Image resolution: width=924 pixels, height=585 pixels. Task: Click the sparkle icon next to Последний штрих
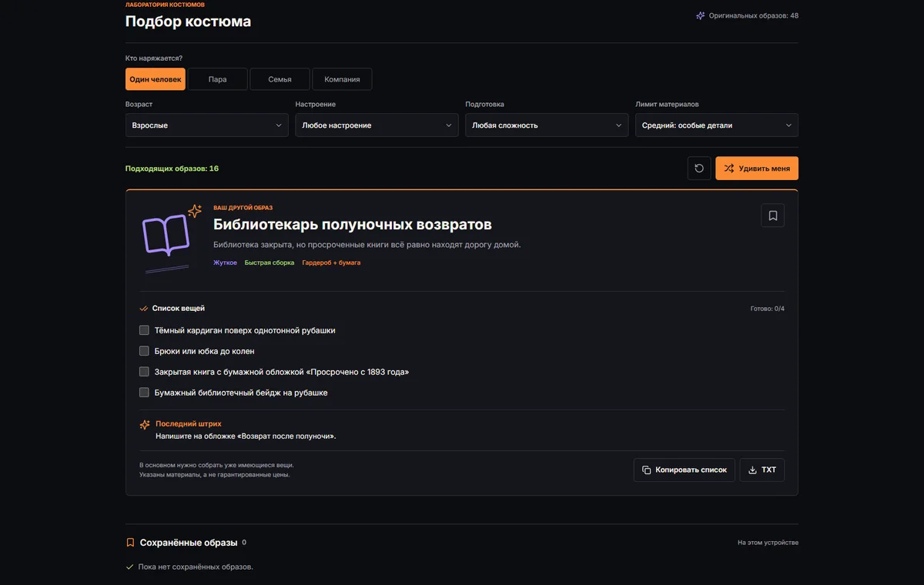(x=145, y=425)
